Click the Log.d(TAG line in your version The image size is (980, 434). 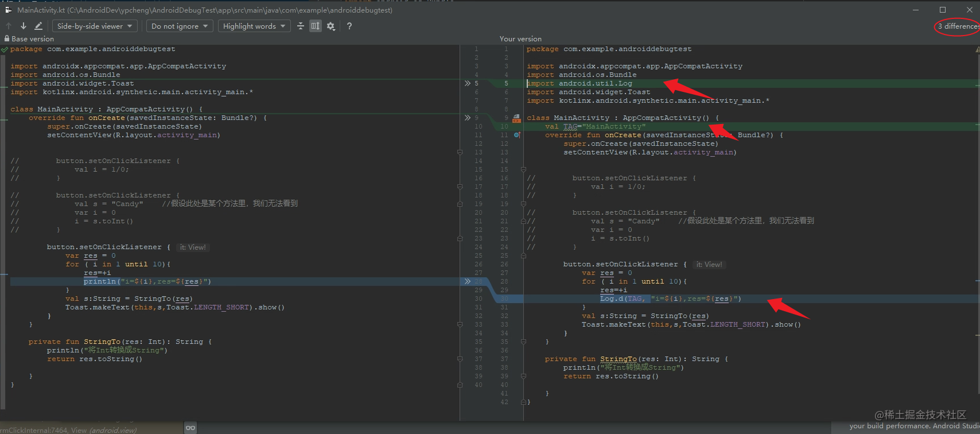[671, 299]
